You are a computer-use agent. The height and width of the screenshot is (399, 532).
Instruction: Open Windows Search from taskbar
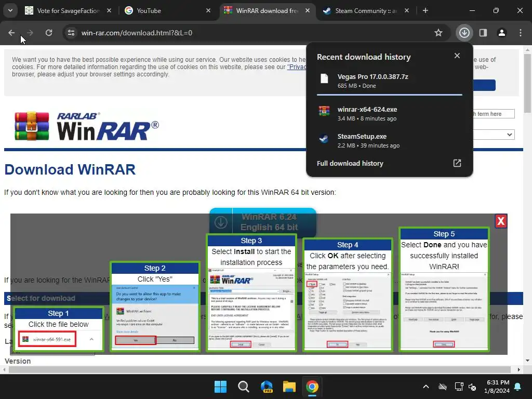tap(243, 387)
